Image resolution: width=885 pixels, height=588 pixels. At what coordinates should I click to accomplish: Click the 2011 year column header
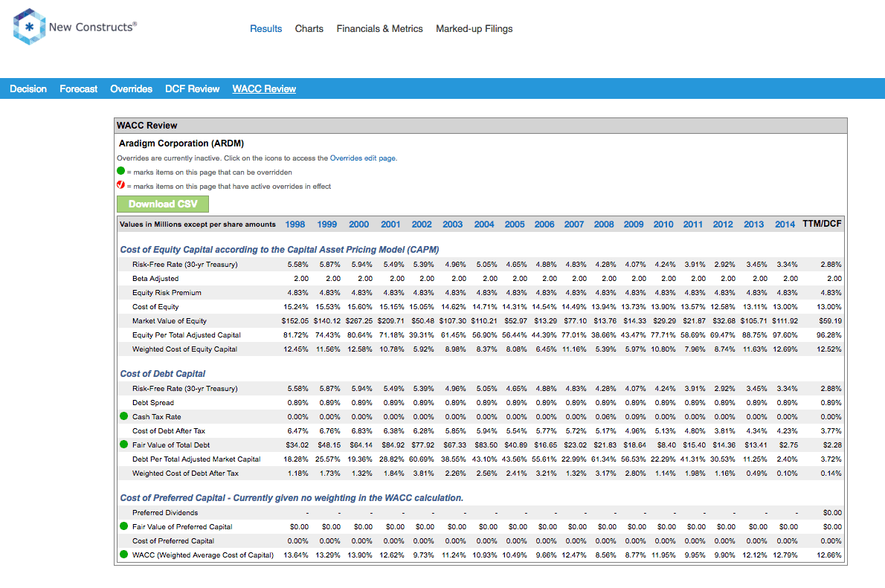point(693,224)
